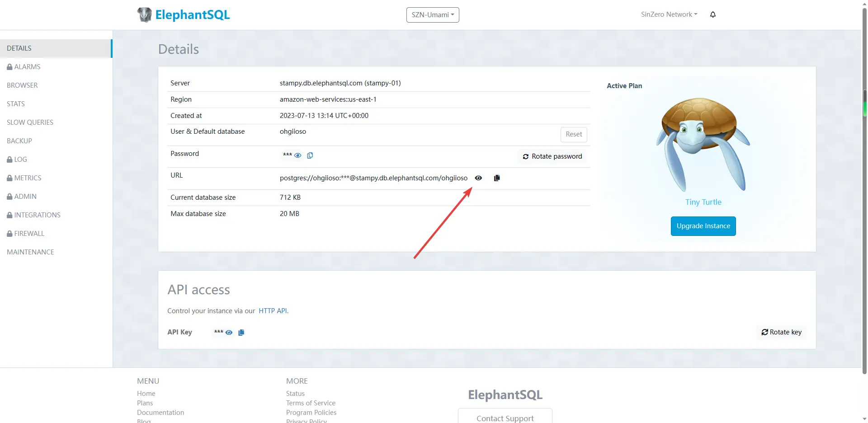Viewport: 868px width, 423px height.
Task: Open the locked FIREWALL sidebar item
Action: point(56,234)
